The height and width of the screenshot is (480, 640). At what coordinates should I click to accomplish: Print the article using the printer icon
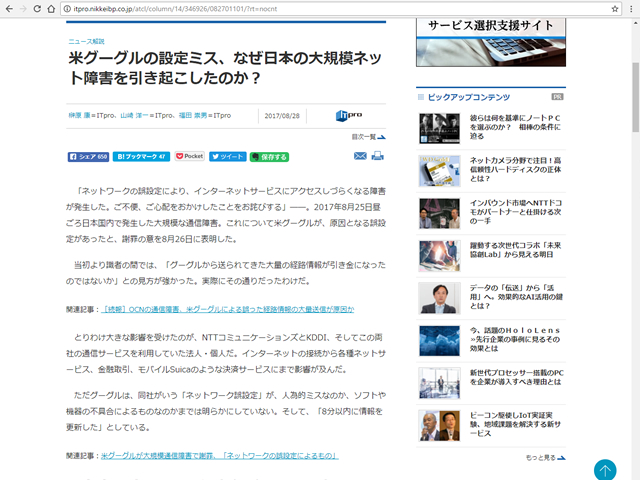pos(378,156)
